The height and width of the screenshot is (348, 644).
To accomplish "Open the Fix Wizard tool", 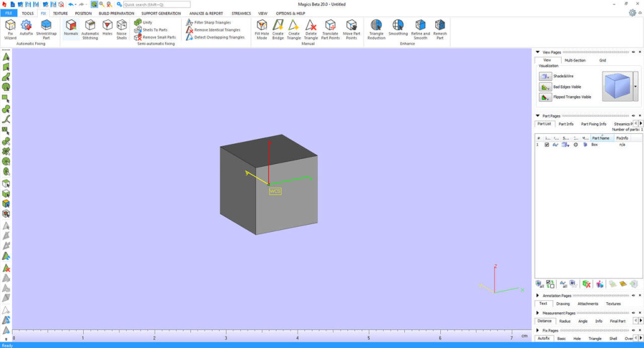I will [x=11, y=29].
